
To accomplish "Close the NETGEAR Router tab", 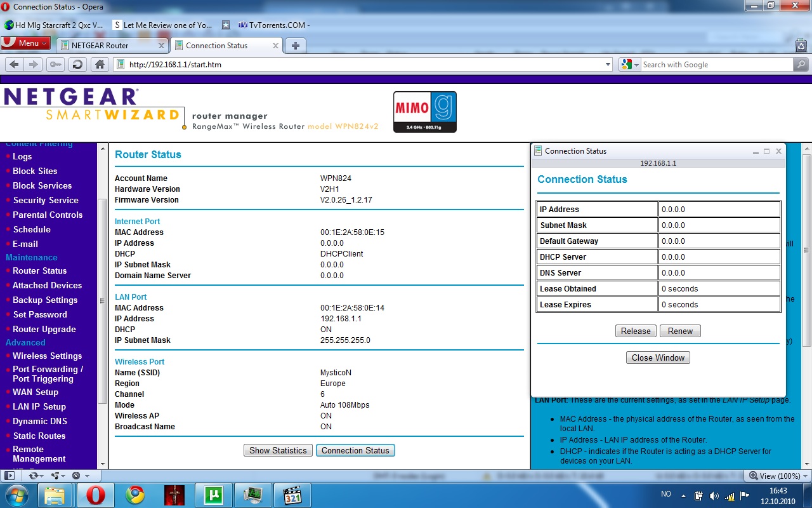I will (161, 46).
